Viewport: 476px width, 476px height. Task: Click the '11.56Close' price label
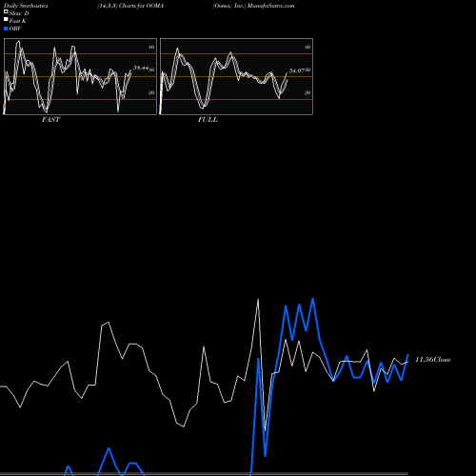coord(433,360)
